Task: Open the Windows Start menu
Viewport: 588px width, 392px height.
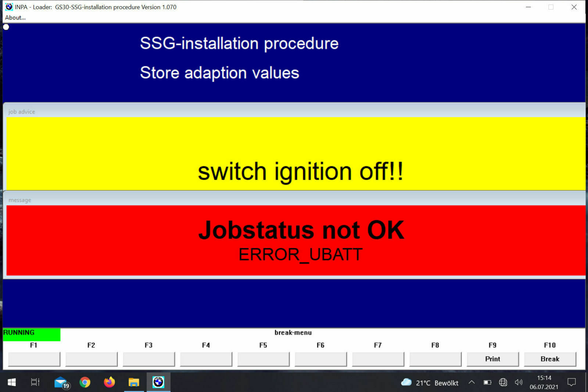Action: click(12, 382)
